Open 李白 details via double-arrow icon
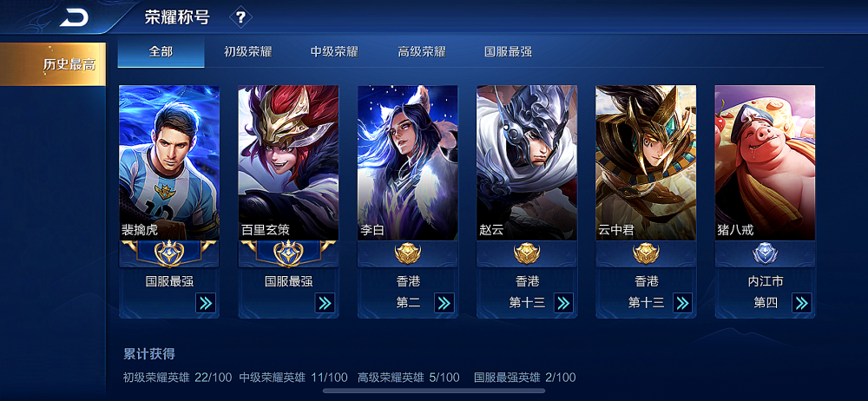 pyautogui.click(x=444, y=303)
